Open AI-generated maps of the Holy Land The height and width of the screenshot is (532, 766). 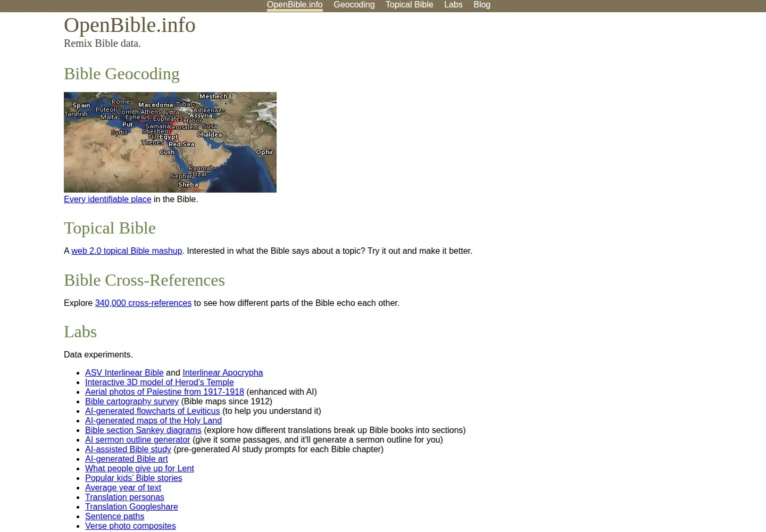[153, 420]
